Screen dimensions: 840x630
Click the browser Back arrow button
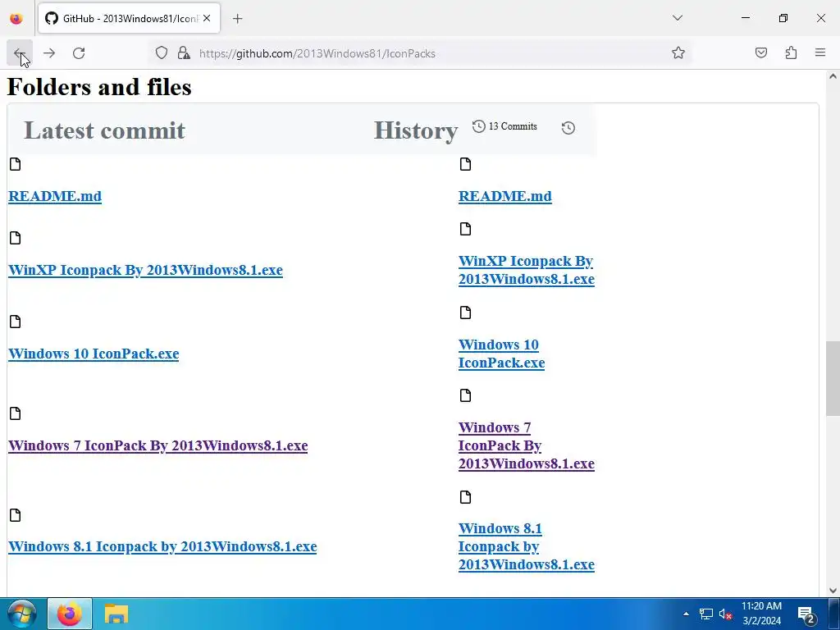tap(20, 53)
